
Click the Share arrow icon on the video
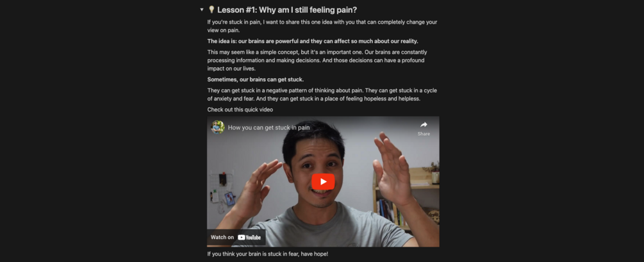[424, 124]
